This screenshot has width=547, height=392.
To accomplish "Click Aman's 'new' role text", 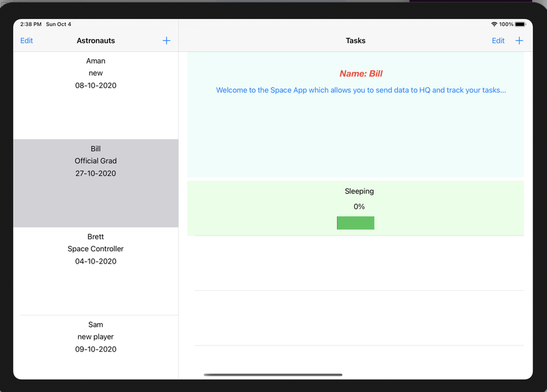I will click(96, 73).
